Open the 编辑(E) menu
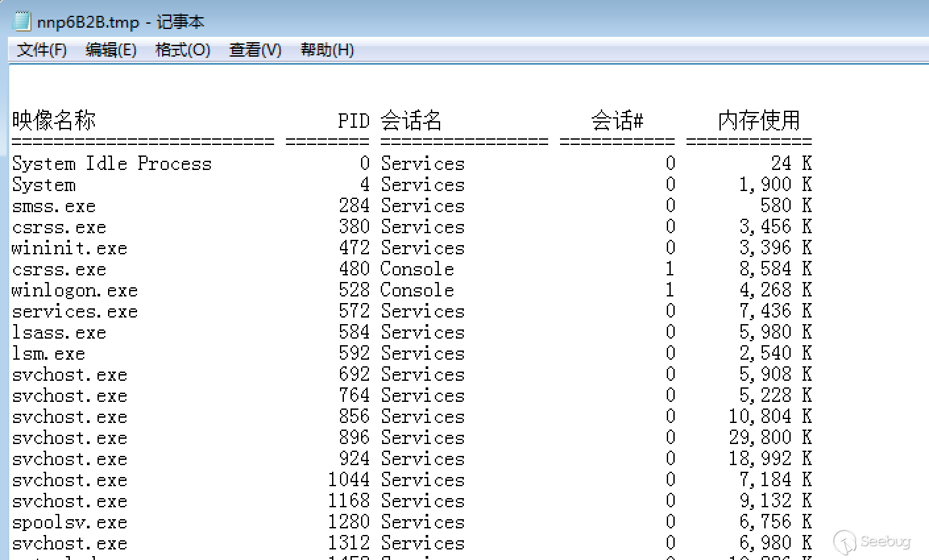 (111, 50)
